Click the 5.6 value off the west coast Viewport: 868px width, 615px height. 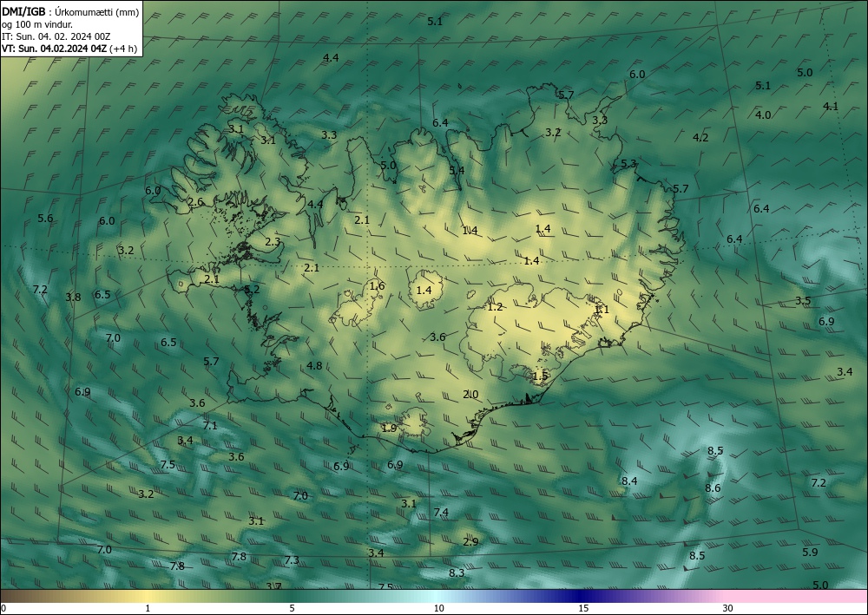[x=45, y=218]
